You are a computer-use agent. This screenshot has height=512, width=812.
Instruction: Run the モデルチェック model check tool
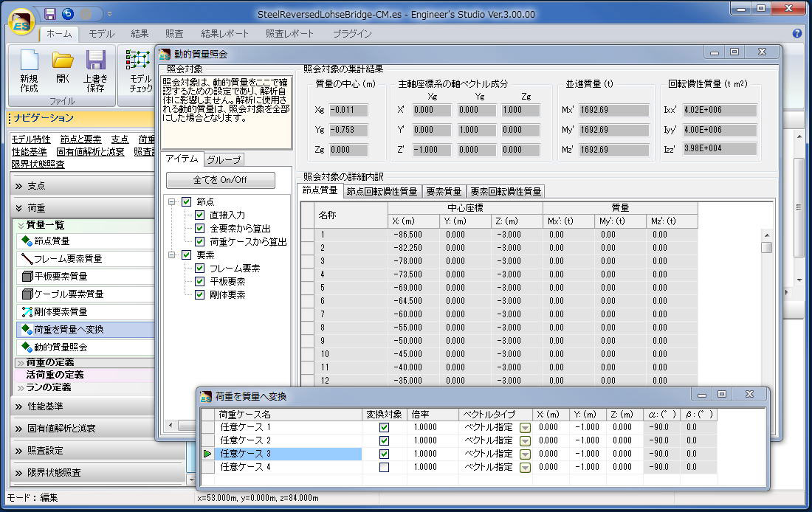coord(140,72)
